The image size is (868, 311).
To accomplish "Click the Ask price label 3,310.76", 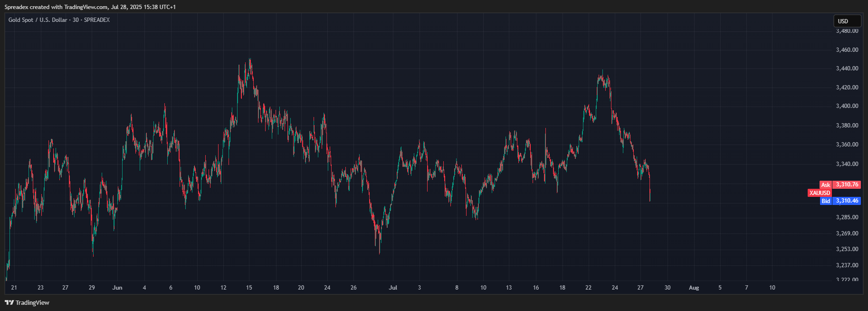I will click(x=847, y=185).
